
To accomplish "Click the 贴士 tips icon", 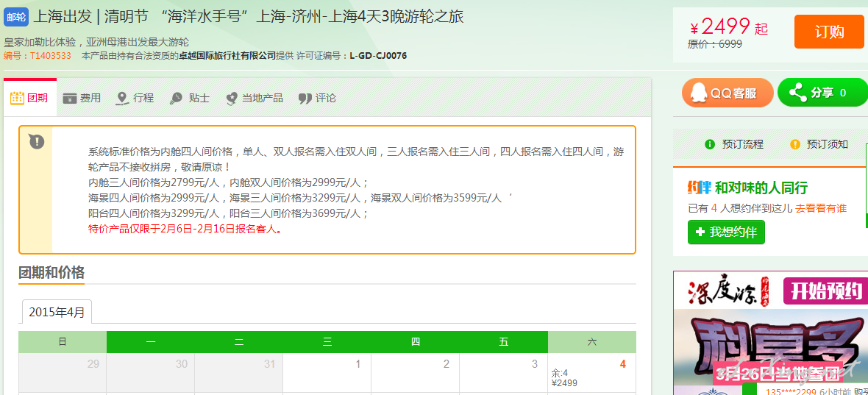I will (x=176, y=99).
